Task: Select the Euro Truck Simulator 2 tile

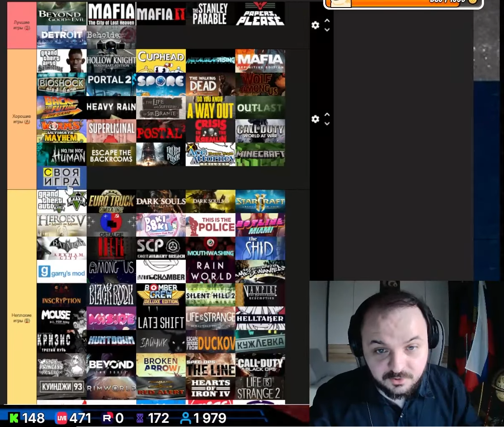Action: pyautogui.click(x=111, y=201)
